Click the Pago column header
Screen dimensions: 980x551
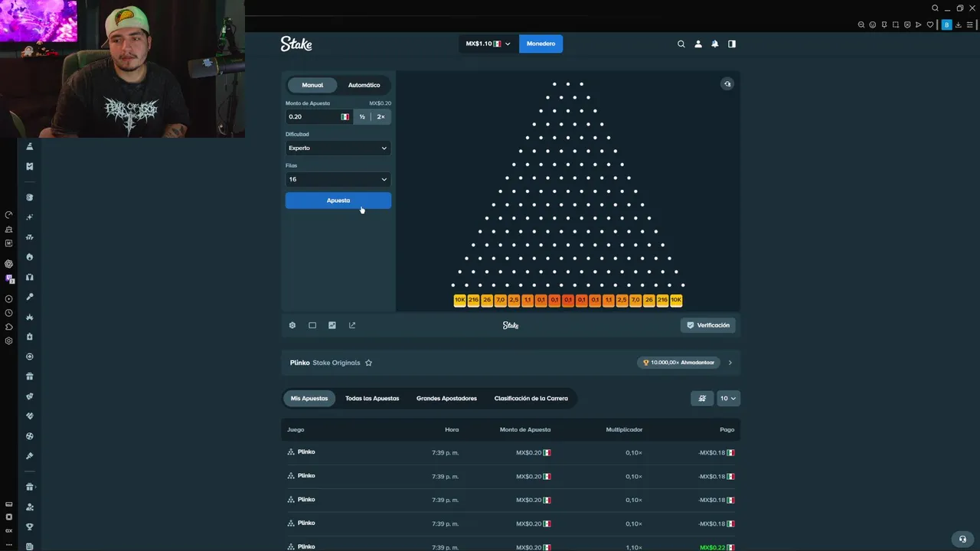[x=727, y=429]
